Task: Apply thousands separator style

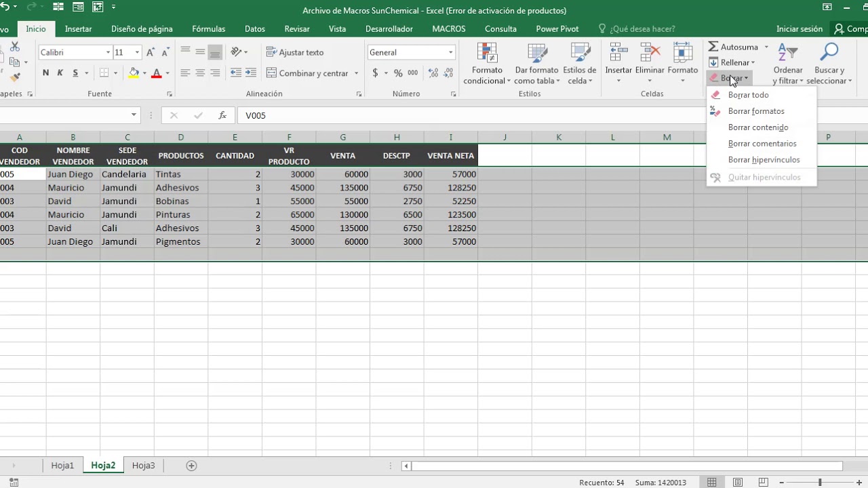Action: pyautogui.click(x=414, y=73)
